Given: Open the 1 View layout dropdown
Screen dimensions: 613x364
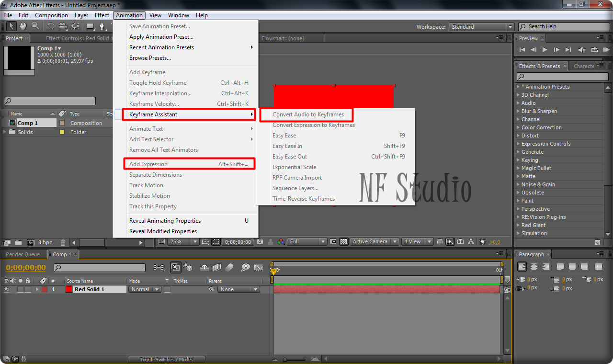Looking at the screenshot, I should [x=418, y=242].
